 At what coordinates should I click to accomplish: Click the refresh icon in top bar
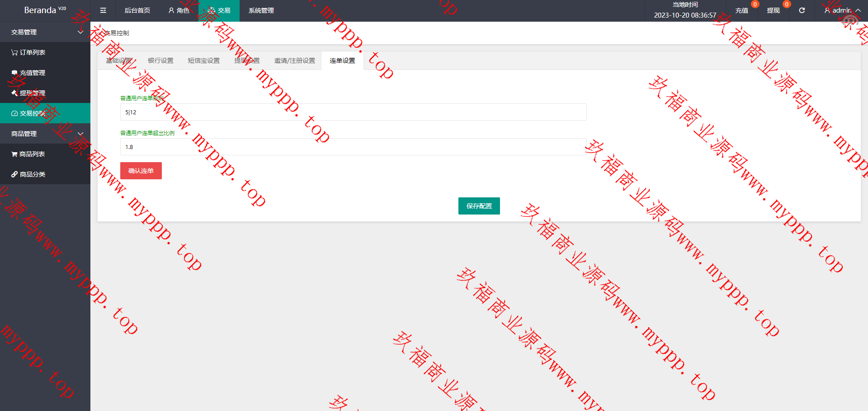[802, 10]
